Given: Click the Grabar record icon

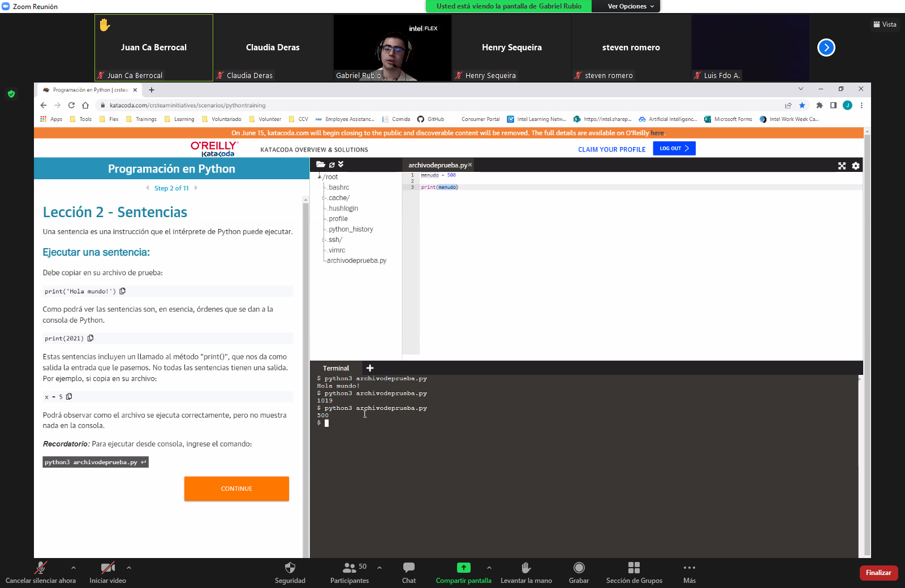Looking at the screenshot, I should click(x=579, y=568).
